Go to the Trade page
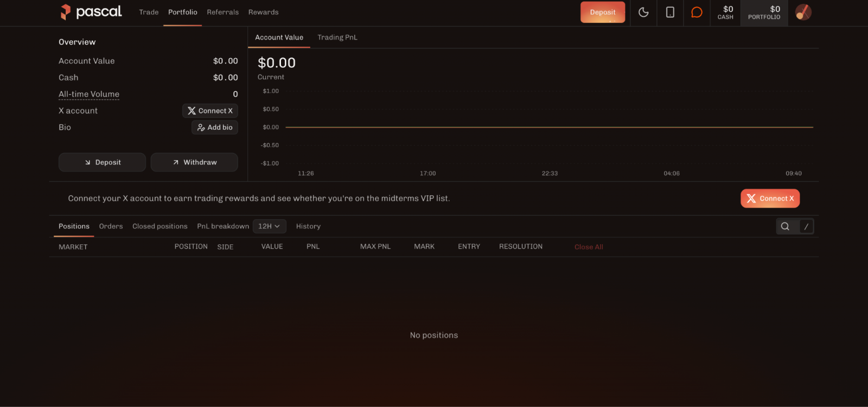868x407 pixels. tap(149, 12)
